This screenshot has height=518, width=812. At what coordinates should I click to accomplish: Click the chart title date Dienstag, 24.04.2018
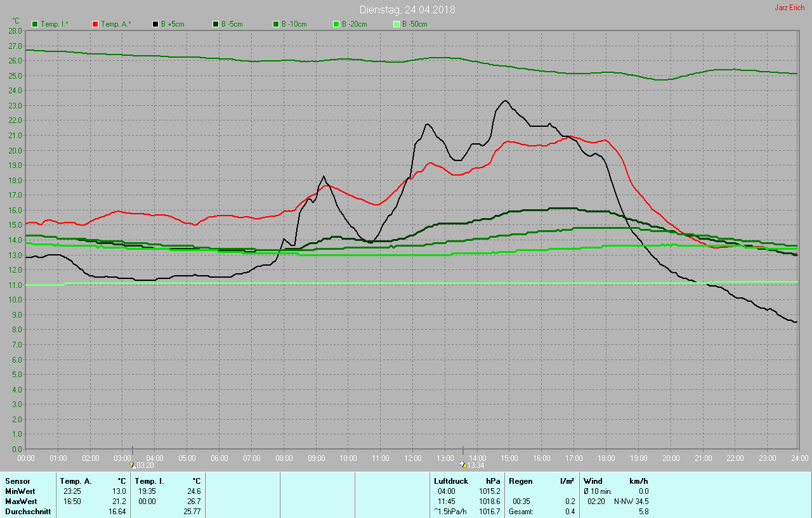[407, 10]
